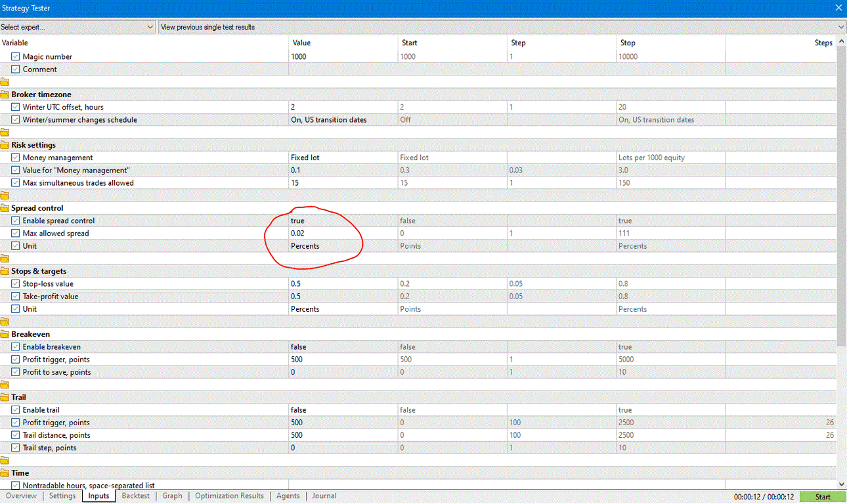Open the Backtest tab
847x504 pixels.
(x=135, y=496)
